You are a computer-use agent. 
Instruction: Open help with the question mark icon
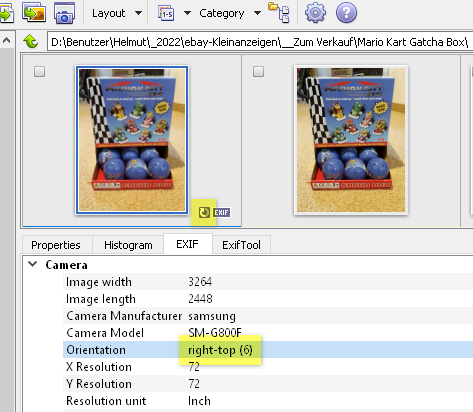[x=346, y=13]
